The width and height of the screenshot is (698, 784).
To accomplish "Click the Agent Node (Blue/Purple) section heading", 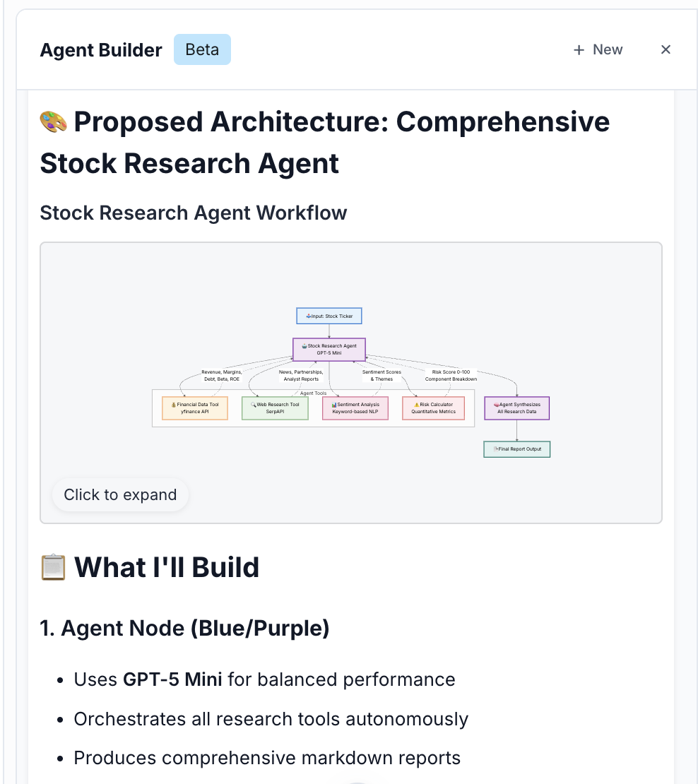I will pos(184,628).
